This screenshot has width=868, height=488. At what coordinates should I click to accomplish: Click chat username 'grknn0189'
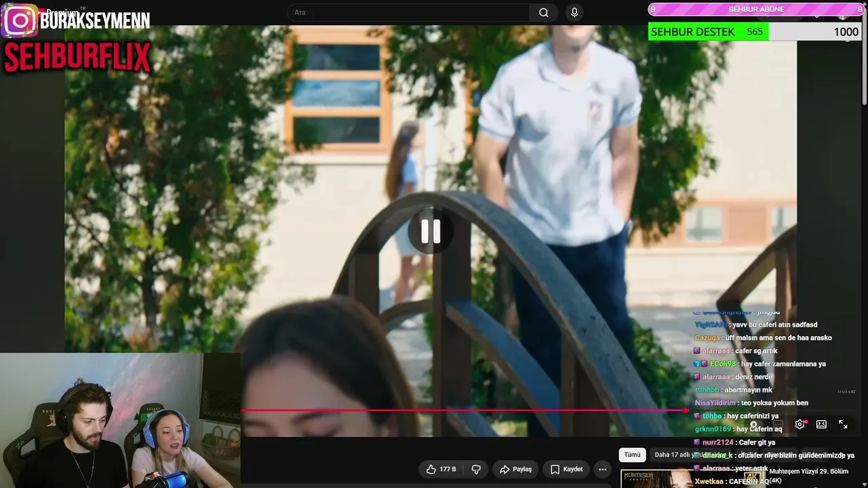[x=713, y=429]
